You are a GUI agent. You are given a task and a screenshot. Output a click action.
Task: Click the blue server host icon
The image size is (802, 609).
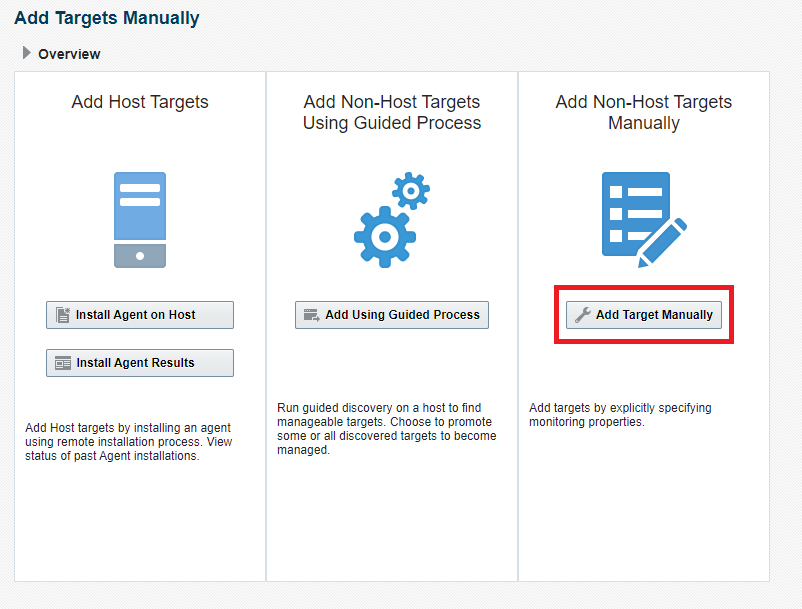tap(140, 219)
